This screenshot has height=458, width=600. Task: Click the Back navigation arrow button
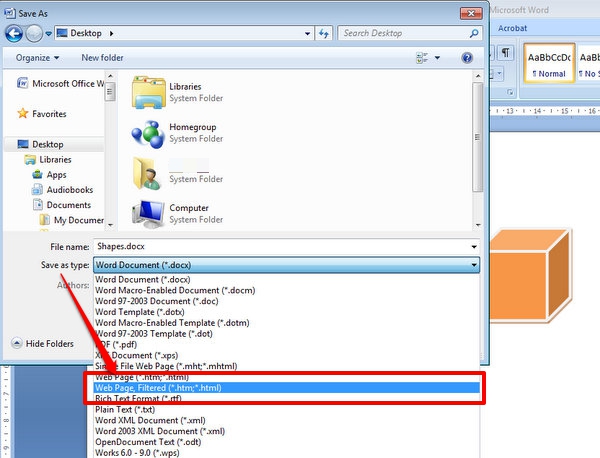14,34
